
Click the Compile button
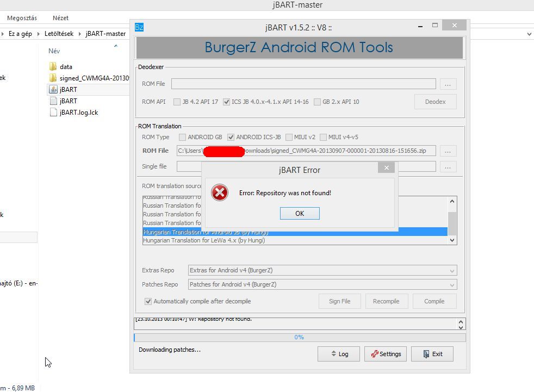click(434, 301)
